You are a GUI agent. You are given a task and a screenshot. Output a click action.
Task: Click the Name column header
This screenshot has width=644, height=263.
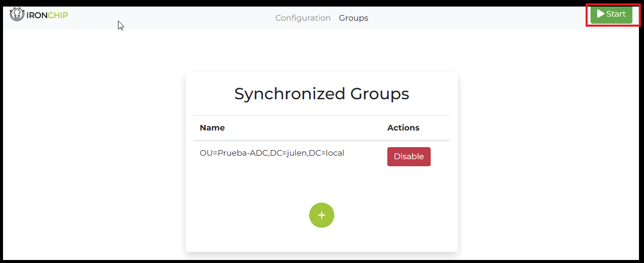[x=212, y=128]
